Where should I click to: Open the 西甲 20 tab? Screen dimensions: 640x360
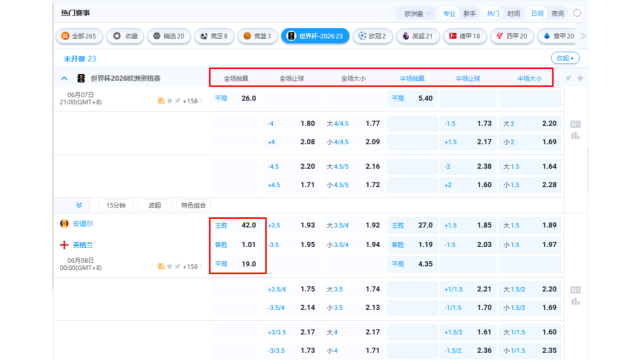click(512, 36)
